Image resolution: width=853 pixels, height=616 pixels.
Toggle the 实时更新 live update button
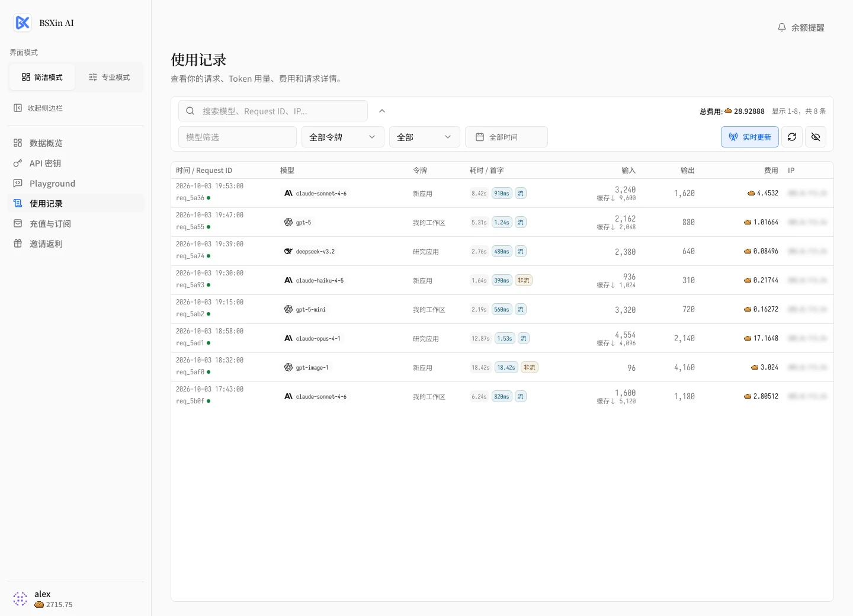click(x=750, y=137)
